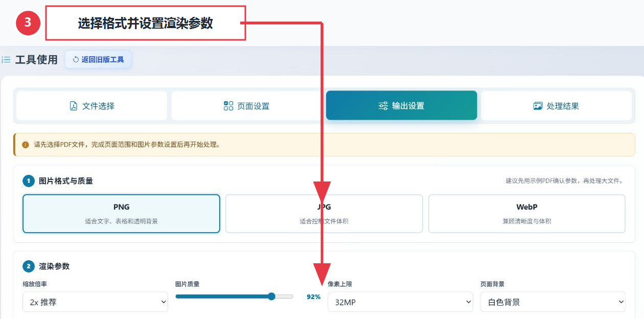Click the 图片质量 label

pyautogui.click(x=187, y=284)
